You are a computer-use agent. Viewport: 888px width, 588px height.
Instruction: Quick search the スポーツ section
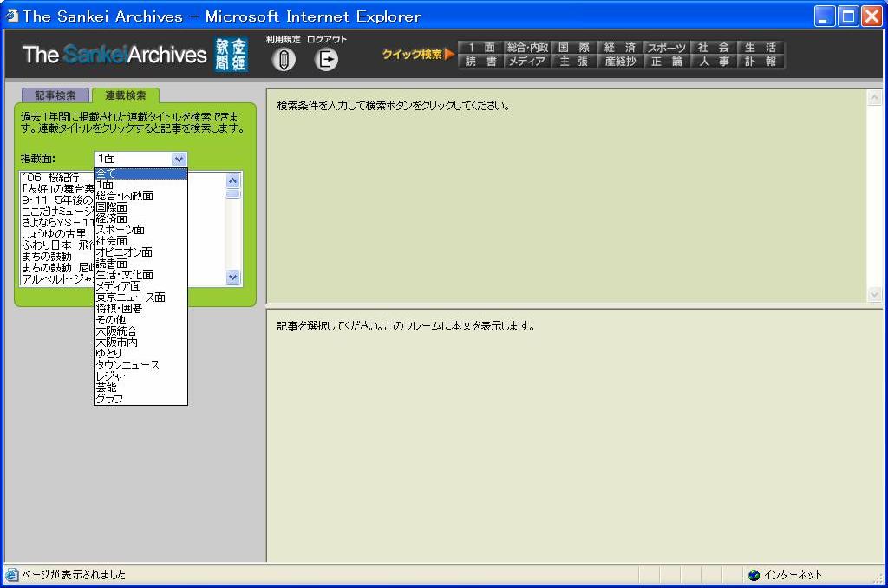(x=666, y=48)
